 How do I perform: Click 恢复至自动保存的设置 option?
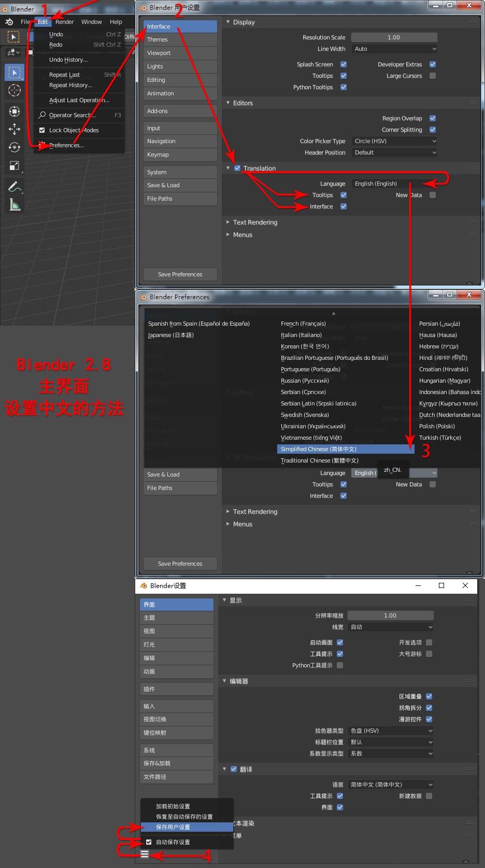pos(187,817)
